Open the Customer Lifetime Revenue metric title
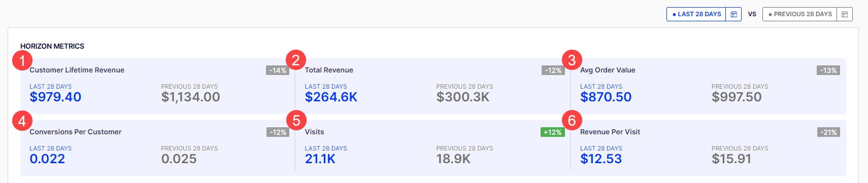This screenshot has width=868, height=183. pyautogui.click(x=77, y=70)
